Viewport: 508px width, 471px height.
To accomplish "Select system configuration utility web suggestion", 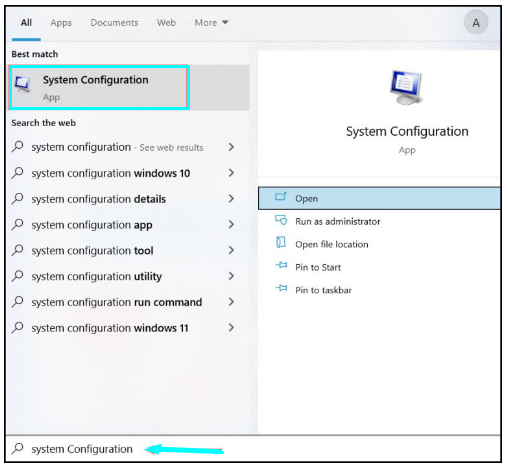I will pyautogui.click(x=123, y=276).
